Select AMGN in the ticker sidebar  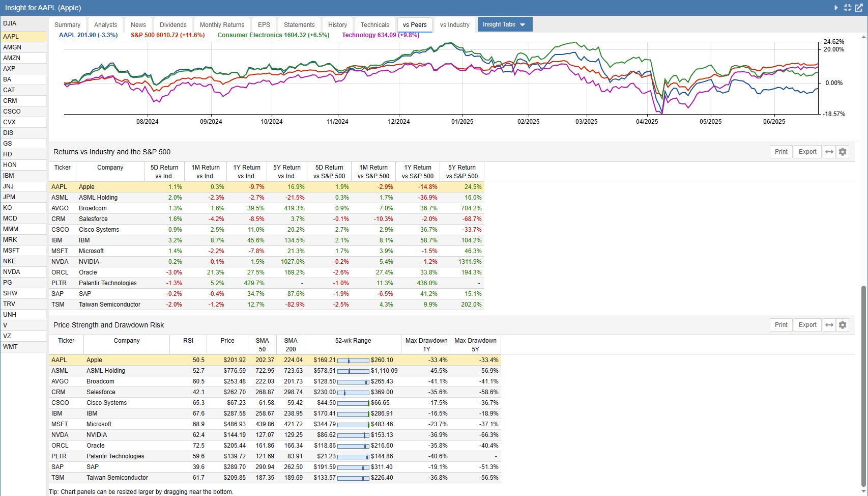[23, 47]
